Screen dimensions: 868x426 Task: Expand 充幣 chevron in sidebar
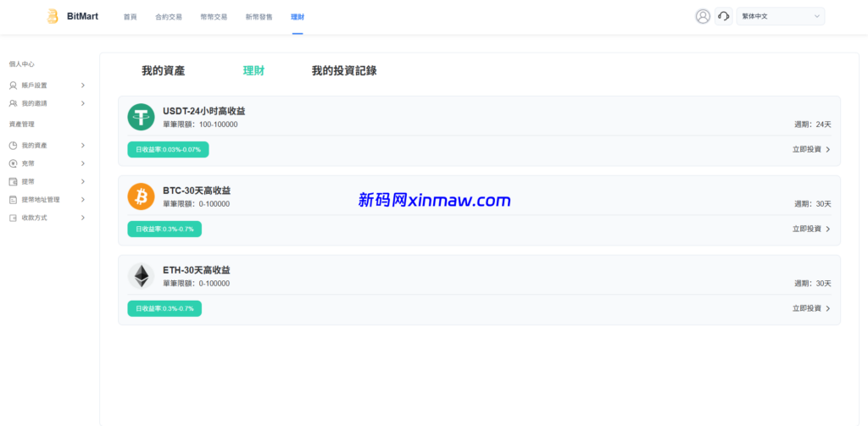point(83,163)
